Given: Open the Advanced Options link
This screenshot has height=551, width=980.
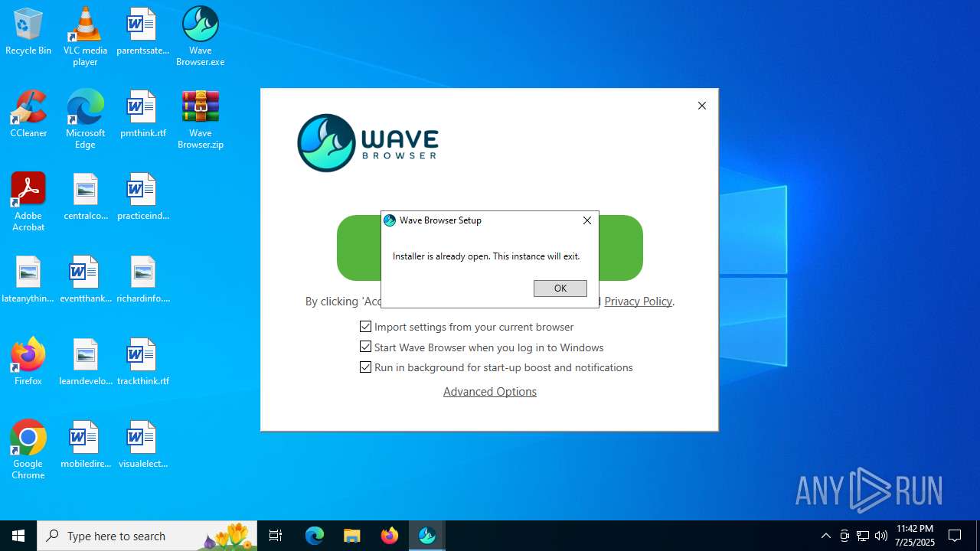Looking at the screenshot, I should [x=490, y=392].
